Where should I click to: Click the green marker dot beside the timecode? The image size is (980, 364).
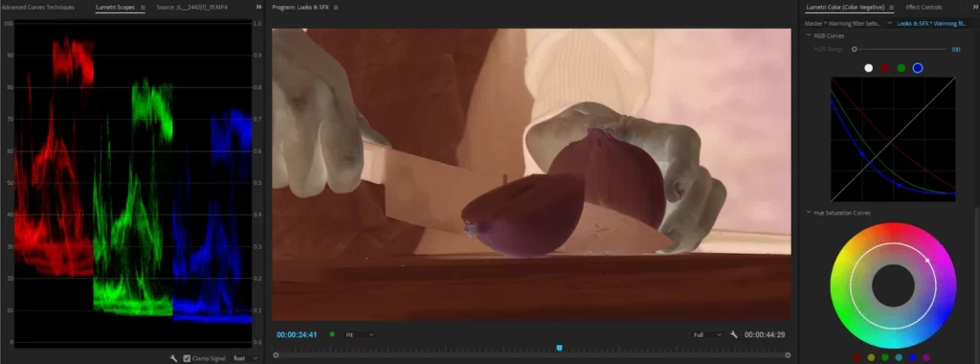pyautogui.click(x=332, y=334)
